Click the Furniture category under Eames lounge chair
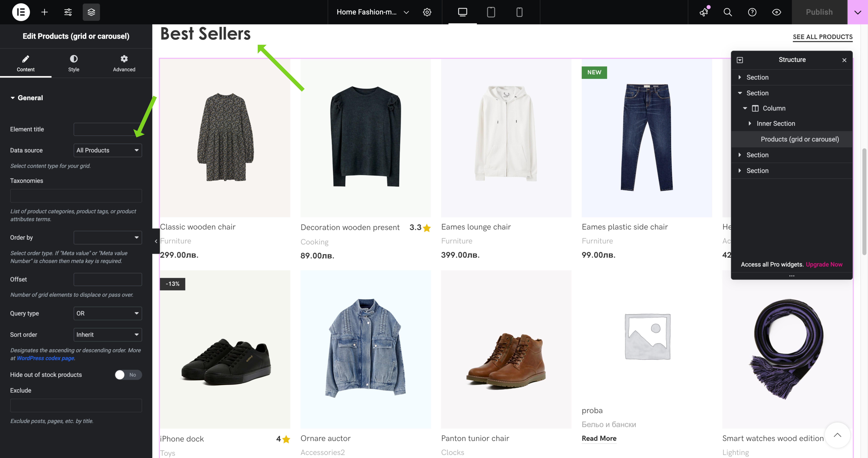 457,241
